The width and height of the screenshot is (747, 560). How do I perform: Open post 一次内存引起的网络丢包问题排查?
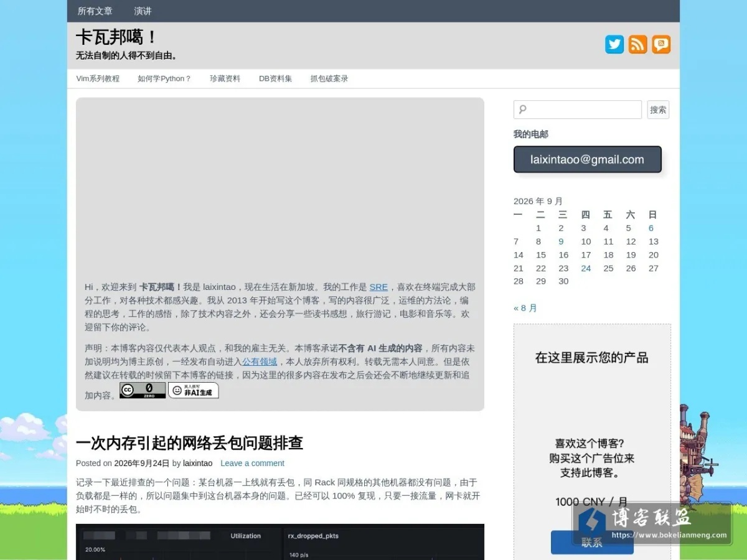pyautogui.click(x=189, y=443)
